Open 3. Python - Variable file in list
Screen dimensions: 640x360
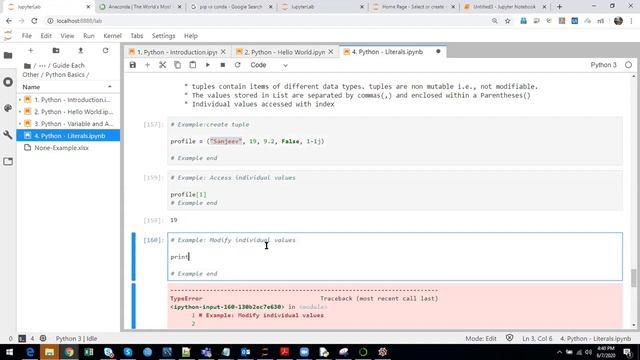(x=69, y=123)
